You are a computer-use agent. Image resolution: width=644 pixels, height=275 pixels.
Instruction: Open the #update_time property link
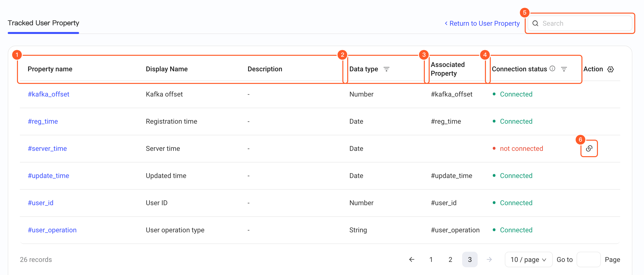pos(48,176)
